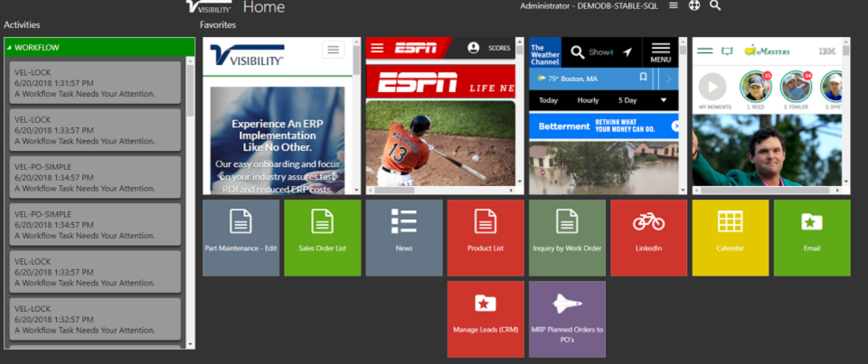This screenshot has width=868, height=364.
Task: Open the Email tile
Action: (812, 238)
